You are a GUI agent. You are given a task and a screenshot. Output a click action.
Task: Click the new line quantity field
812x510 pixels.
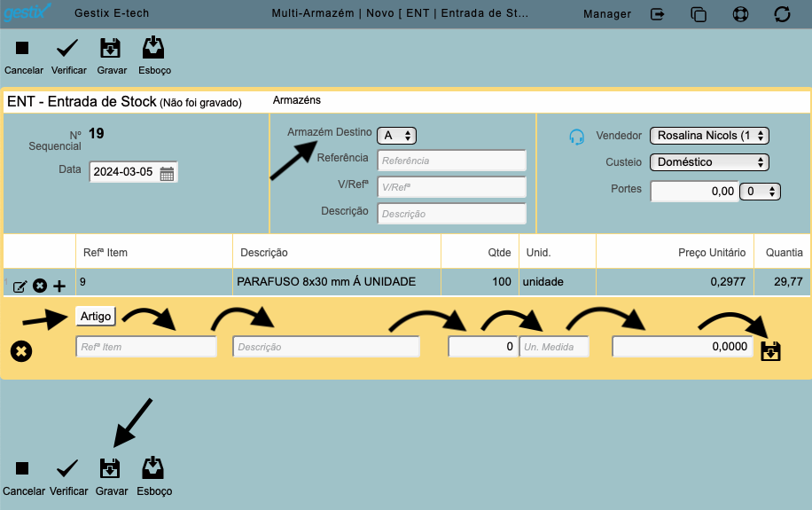(x=482, y=347)
